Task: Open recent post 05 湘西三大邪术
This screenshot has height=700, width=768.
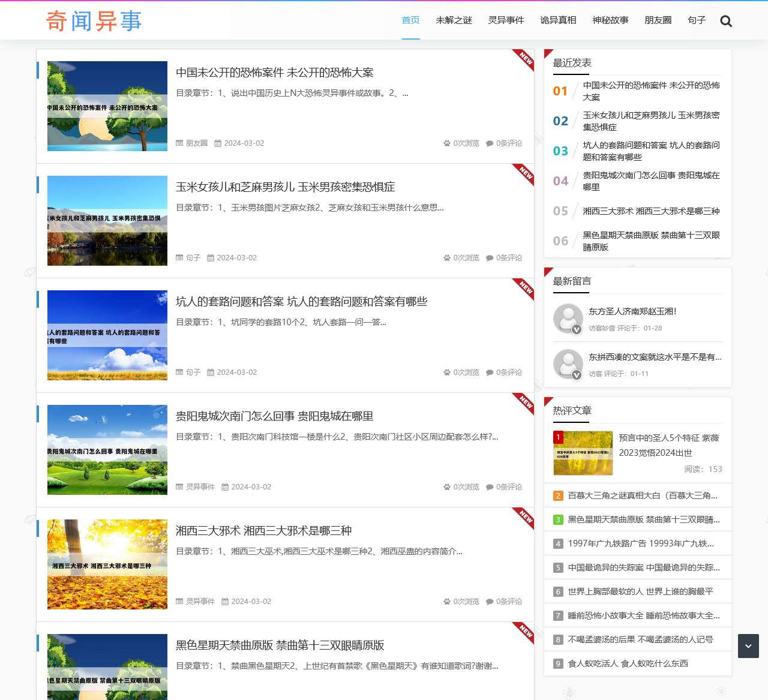Action: (x=652, y=211)
